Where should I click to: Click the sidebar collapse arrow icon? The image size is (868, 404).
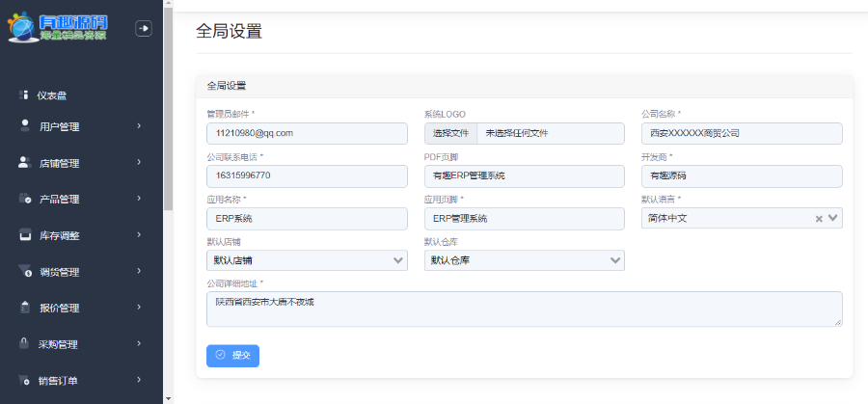click(144, 29)
